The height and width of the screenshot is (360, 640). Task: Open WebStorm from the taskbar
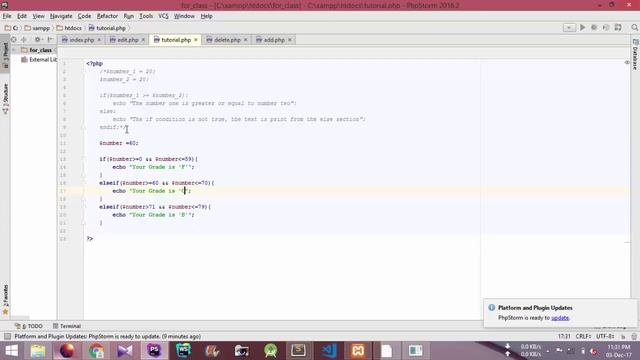coord(183,351)
